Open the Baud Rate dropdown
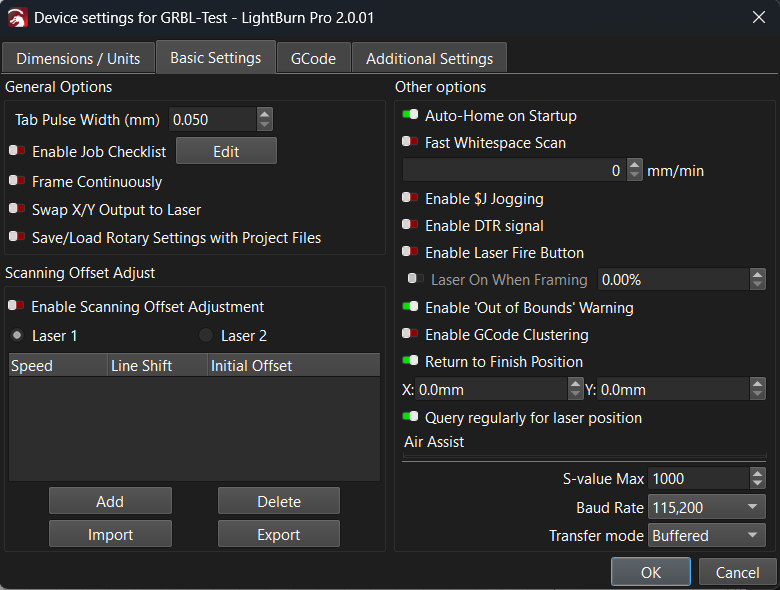This screenshot has height=590, width=780. pyautogui.click(x=707, y=507)
